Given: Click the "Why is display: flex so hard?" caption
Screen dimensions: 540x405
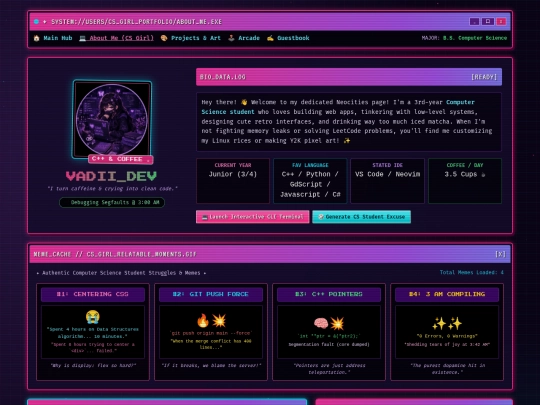Looking at the screenshot, I should [x=93, y=365].
